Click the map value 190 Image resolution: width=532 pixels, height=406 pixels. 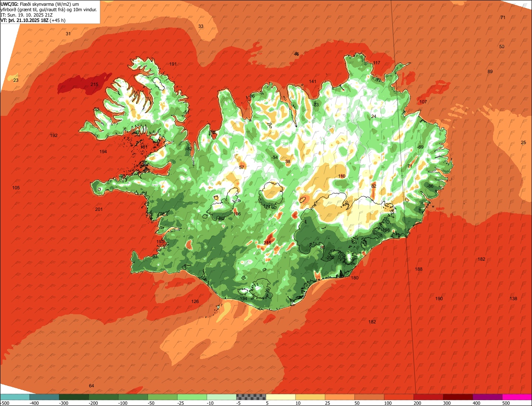point(439,298)
